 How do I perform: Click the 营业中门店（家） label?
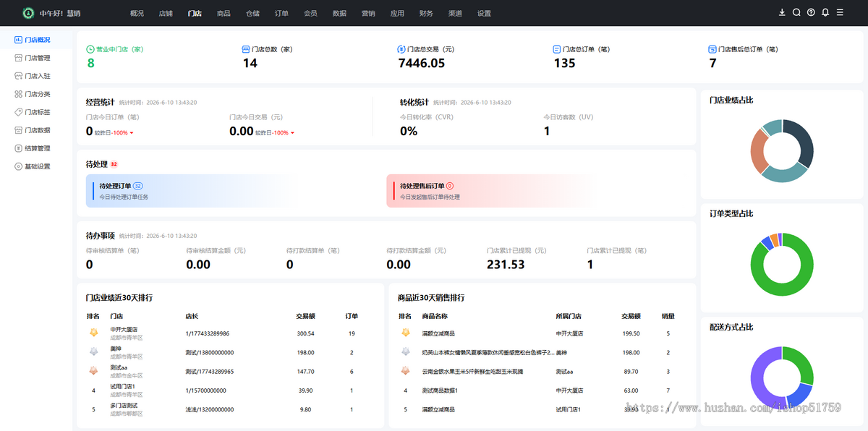(119, 49)
